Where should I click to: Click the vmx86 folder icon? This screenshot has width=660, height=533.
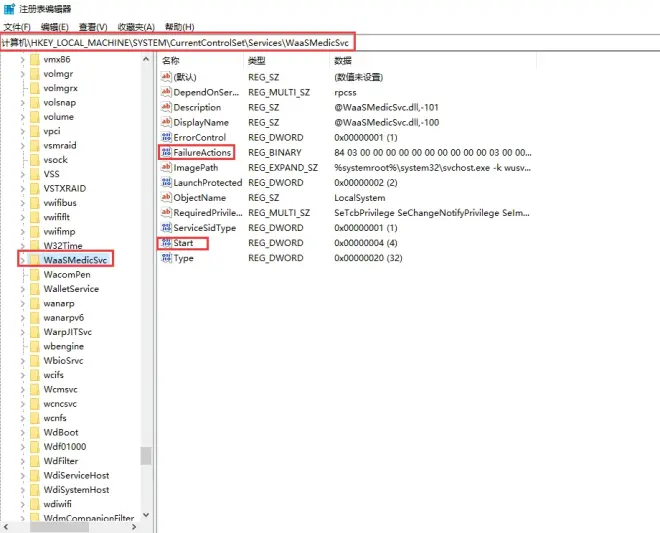[x=35, y=59]
